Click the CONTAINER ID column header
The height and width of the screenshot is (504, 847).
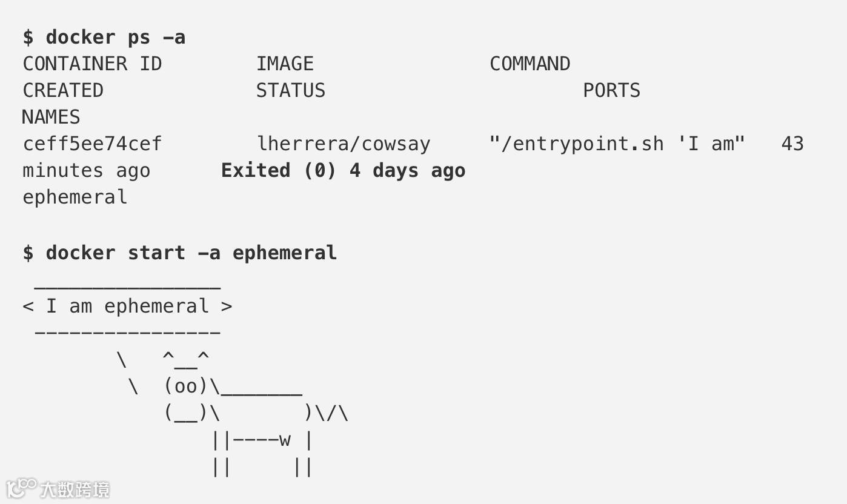click(92, 64)
